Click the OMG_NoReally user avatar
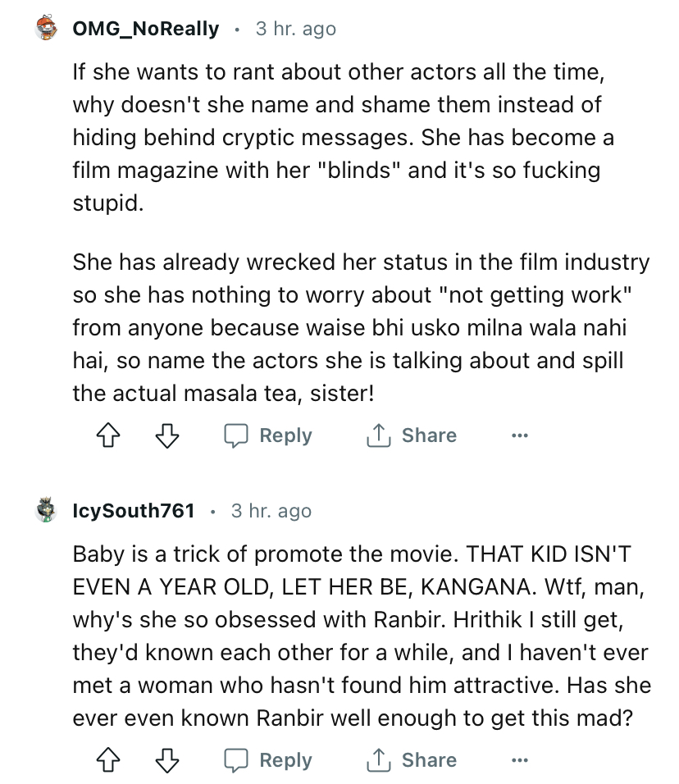679x784 pixels. (x=48, y=29)
